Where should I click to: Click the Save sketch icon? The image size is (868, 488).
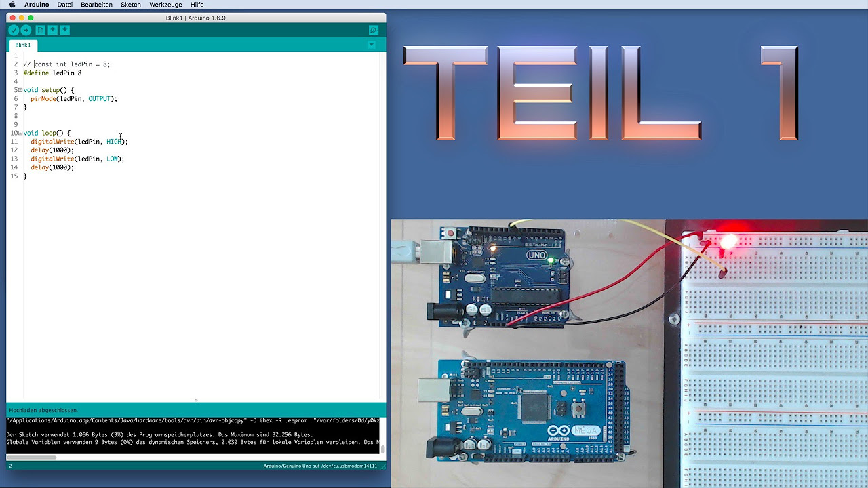[64, 30]
